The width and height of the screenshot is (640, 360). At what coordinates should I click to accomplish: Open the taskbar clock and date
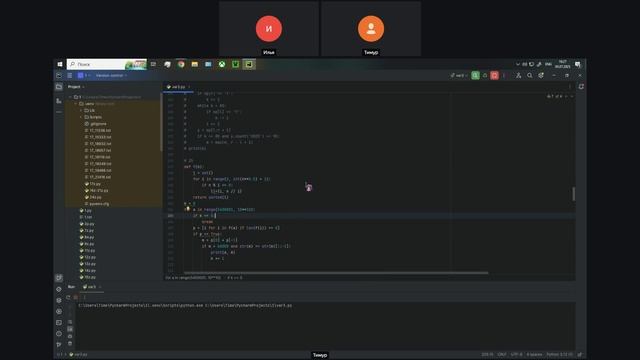tap(562, 64)
